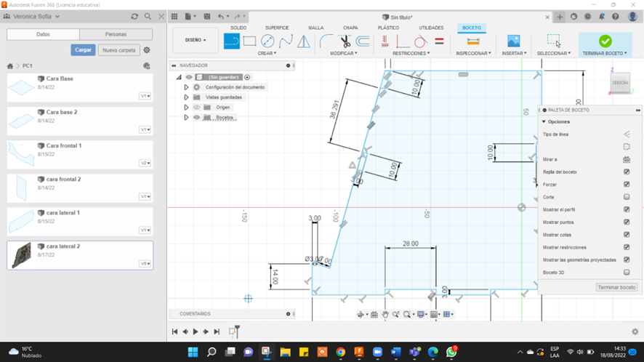Click the Orbit navigation tool

click(361, 314)
